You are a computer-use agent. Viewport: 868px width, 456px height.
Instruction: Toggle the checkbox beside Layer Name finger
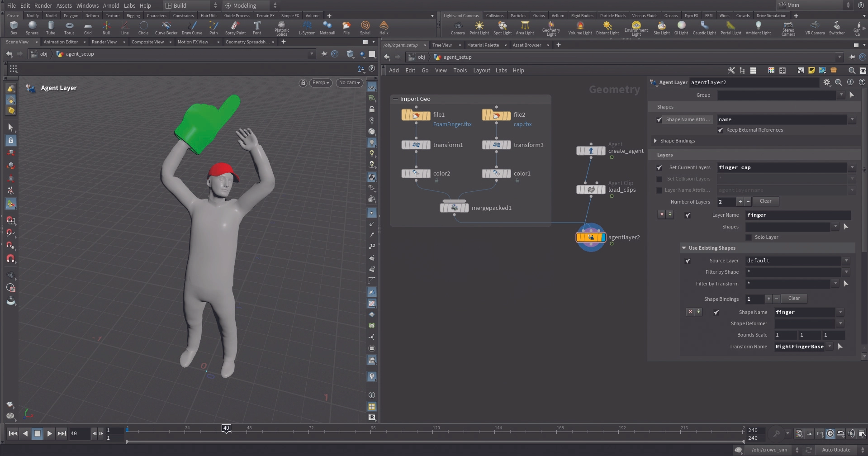point(688,215)
